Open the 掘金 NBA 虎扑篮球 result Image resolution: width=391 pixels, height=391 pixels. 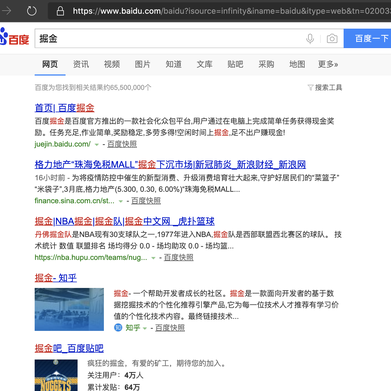124,221
